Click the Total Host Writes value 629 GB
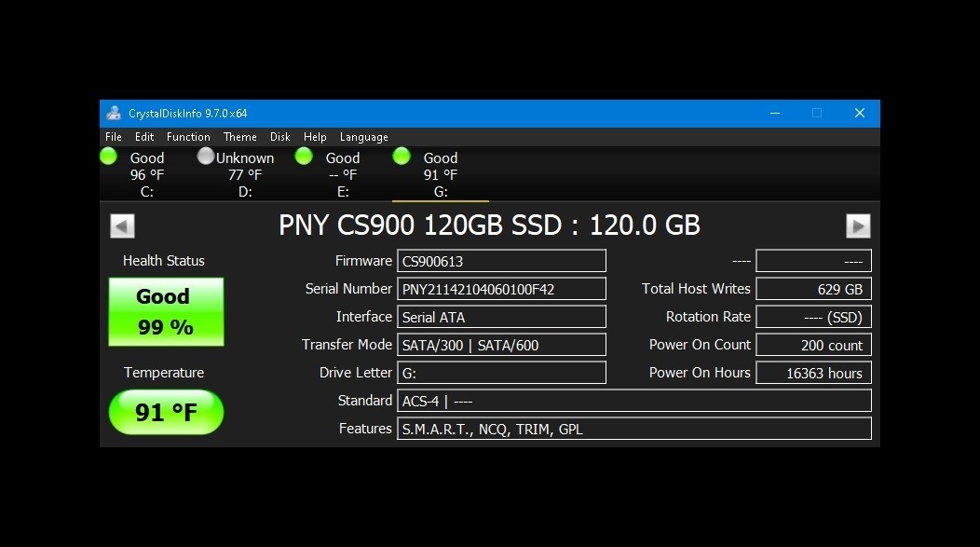This screenshot has width=980, height=547. pyautogui.click(x=814, y=289)
